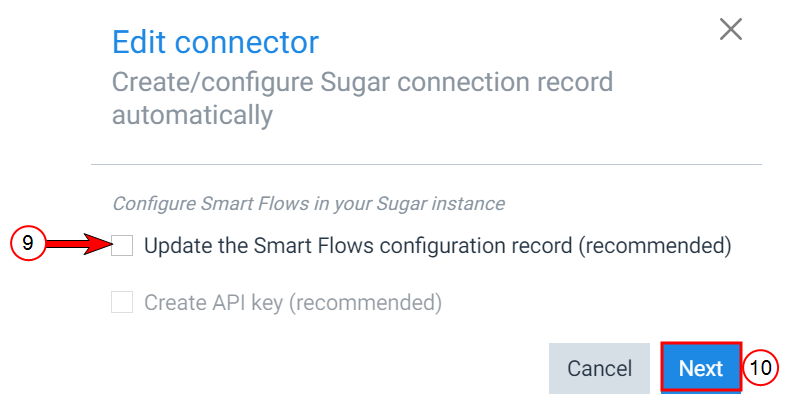The height and width of the screenshot is (411, 790).
Task: Click the "Edit connector" dialog title
Action: click(x=215, y=42)
